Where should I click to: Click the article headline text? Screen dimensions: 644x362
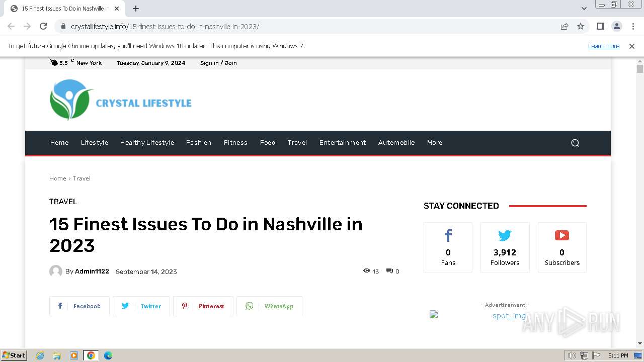[x=206, y=235]
